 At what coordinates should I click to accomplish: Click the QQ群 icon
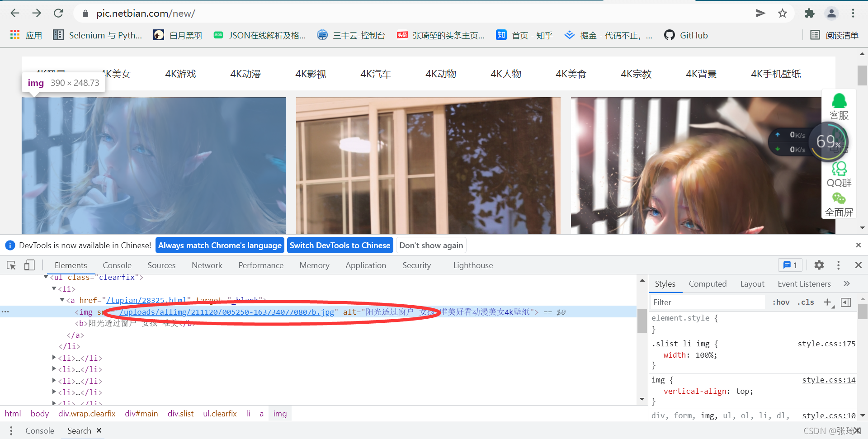tap(839, 175)
